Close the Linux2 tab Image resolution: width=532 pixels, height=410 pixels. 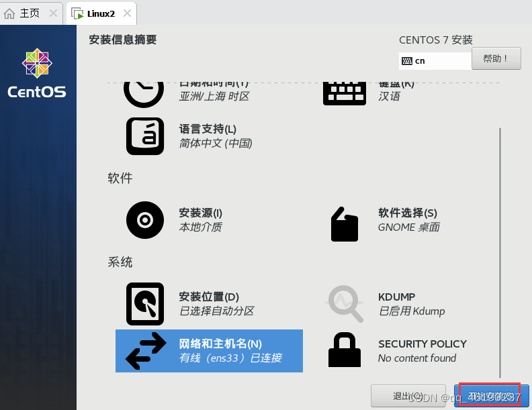127,13
